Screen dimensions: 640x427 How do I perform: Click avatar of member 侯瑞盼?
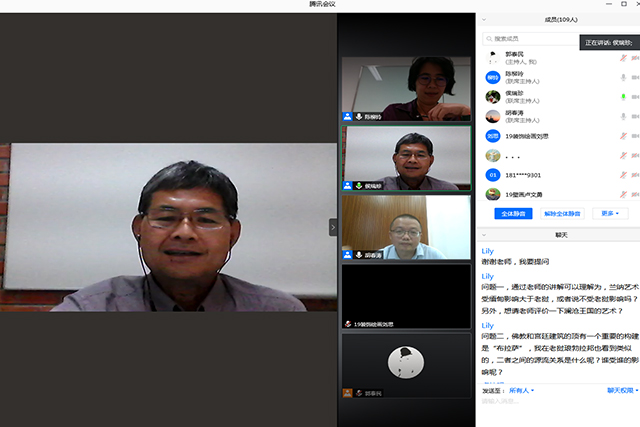493,97
